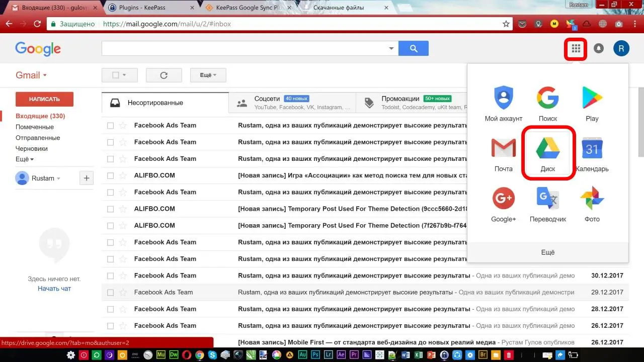Viewport: 644px width, 362px height.
Task: Tick checkbox of Temporary Post 9ccc5660 email
Action: click(x=111, y=209)
